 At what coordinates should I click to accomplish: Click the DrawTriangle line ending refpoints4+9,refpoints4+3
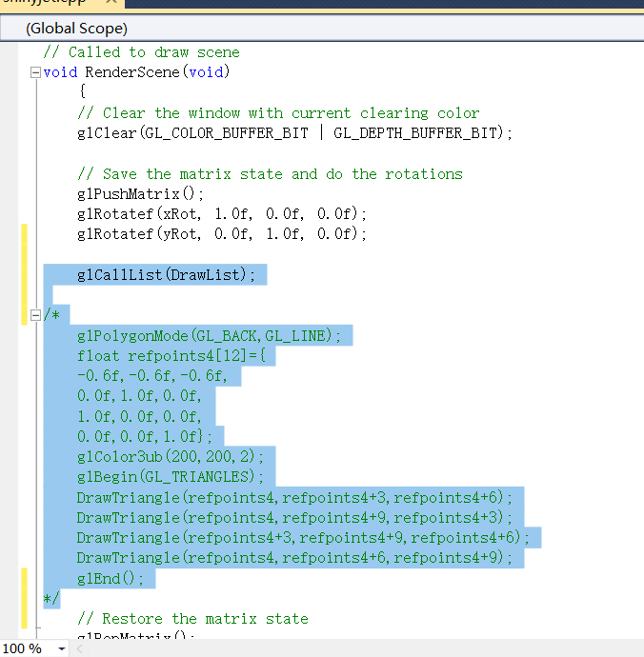point(294,517)
